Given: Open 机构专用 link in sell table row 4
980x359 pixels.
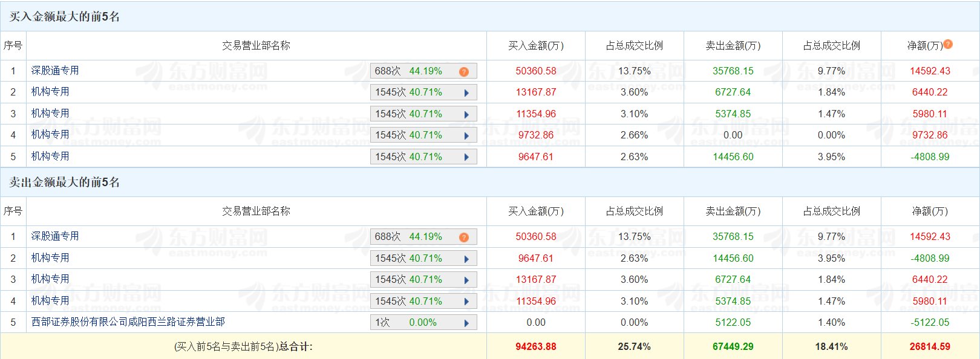Looking at the screenshot, I should (x=50, y=300).
